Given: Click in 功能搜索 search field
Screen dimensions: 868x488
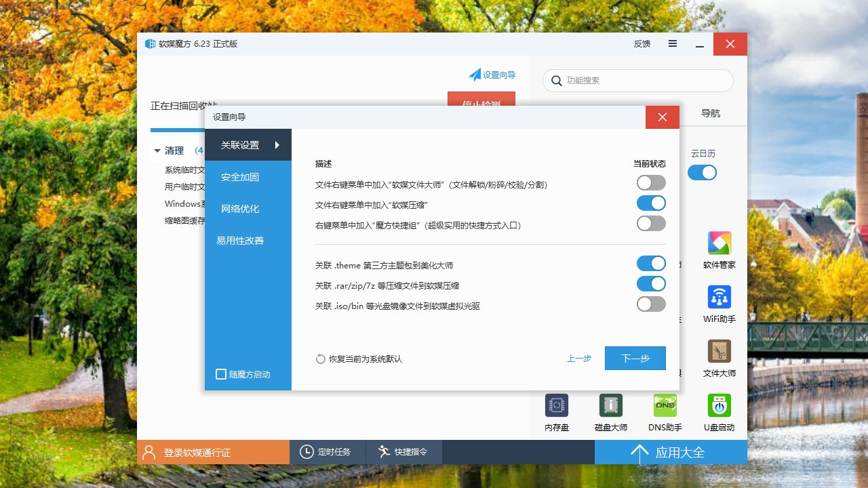Looking at the screenshot, I should 638,81.
